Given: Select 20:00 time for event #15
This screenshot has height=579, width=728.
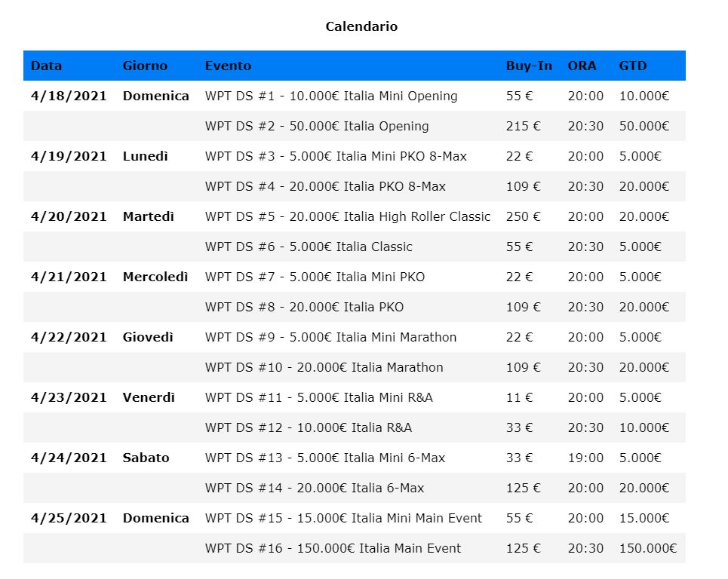Looking at the screenshot, I should click(x=585, y=518).
